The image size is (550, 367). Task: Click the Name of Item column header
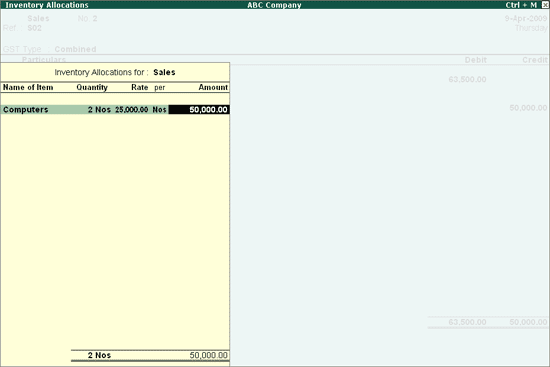coord(28,87)
